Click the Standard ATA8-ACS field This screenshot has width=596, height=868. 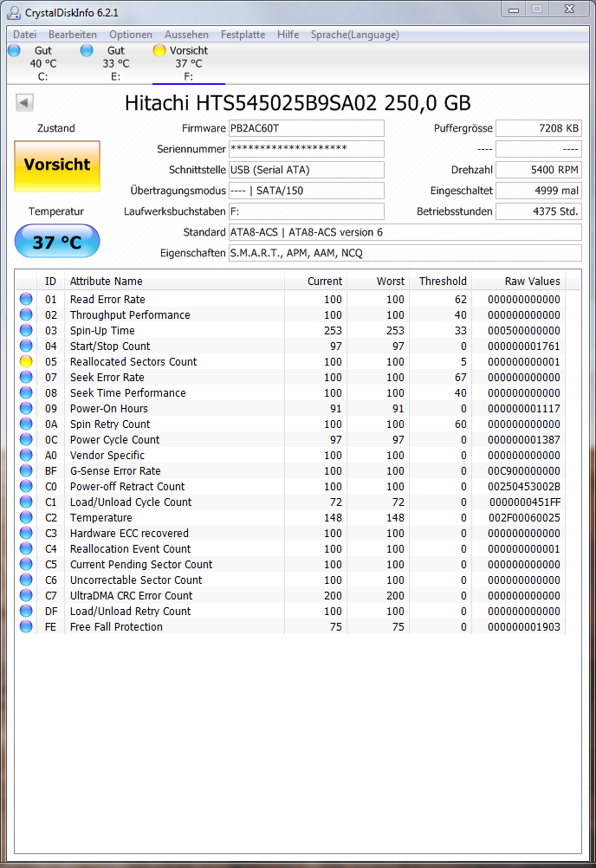pos(405,232)
